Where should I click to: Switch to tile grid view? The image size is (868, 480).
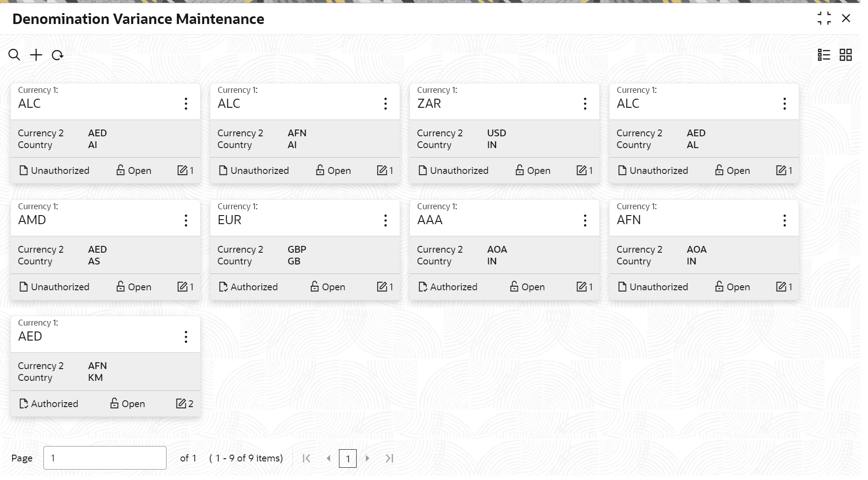[845, 55]
